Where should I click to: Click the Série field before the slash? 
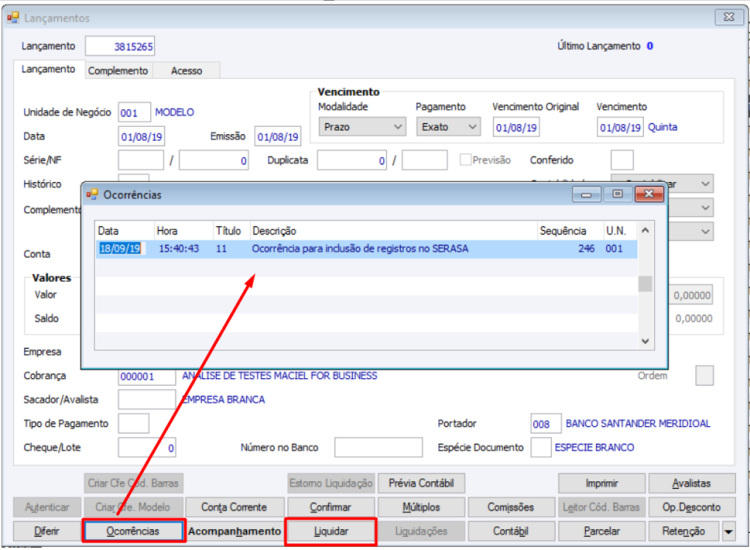click(141, 160)
